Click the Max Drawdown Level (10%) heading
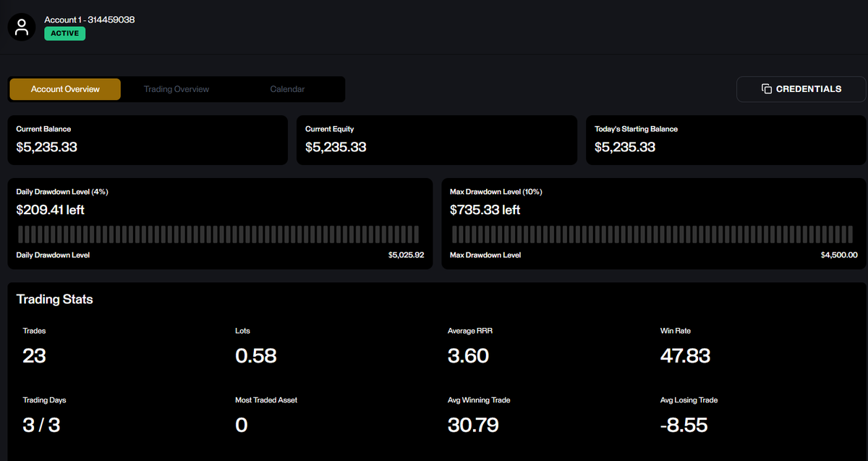 click(x=496, y=192)
